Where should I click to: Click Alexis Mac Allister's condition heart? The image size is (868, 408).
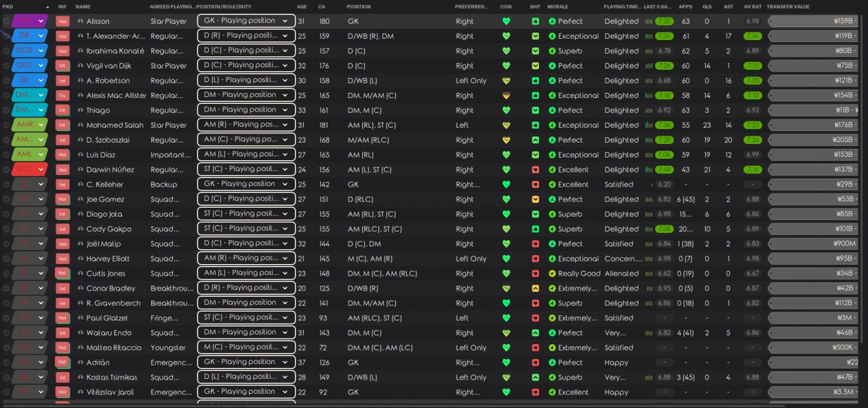coord(506,96)
